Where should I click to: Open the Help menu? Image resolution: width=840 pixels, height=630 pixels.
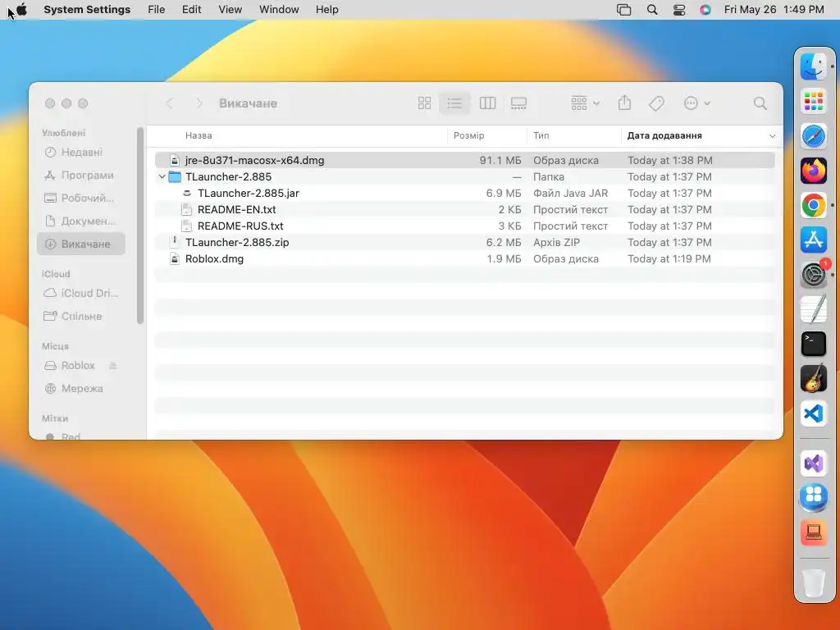(x=326, y=10)
